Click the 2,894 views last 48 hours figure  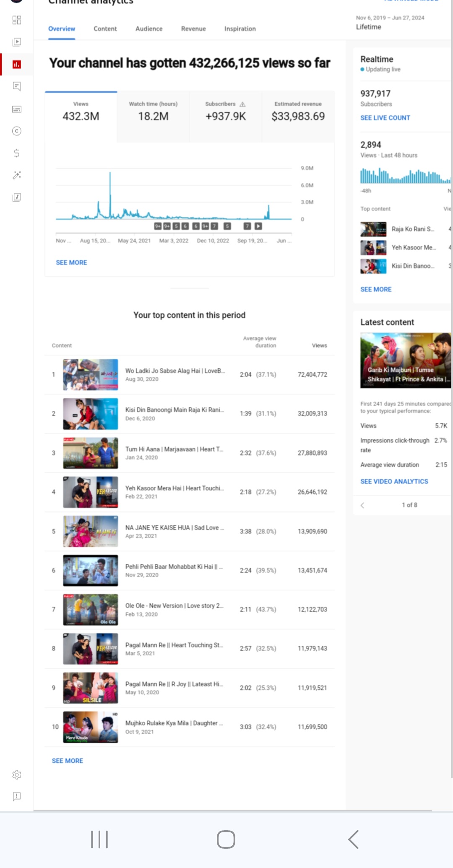(x=371, y=145)
